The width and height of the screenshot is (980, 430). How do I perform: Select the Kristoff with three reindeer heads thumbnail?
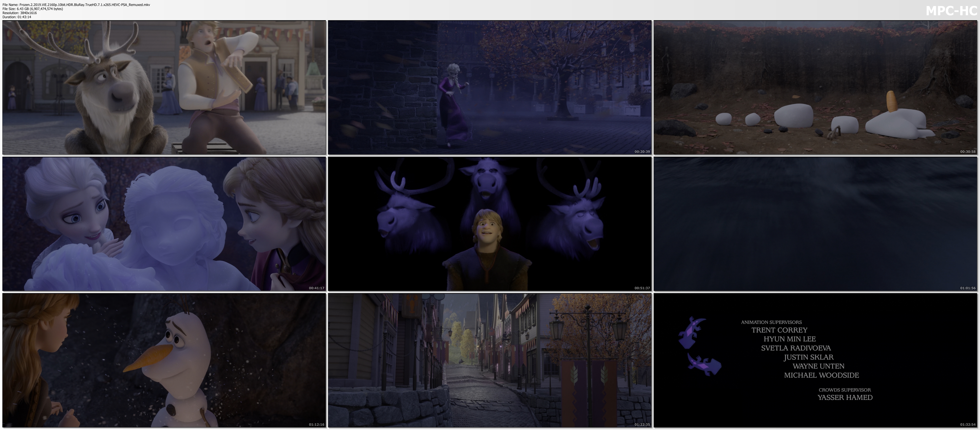click(x=490, y=224)
